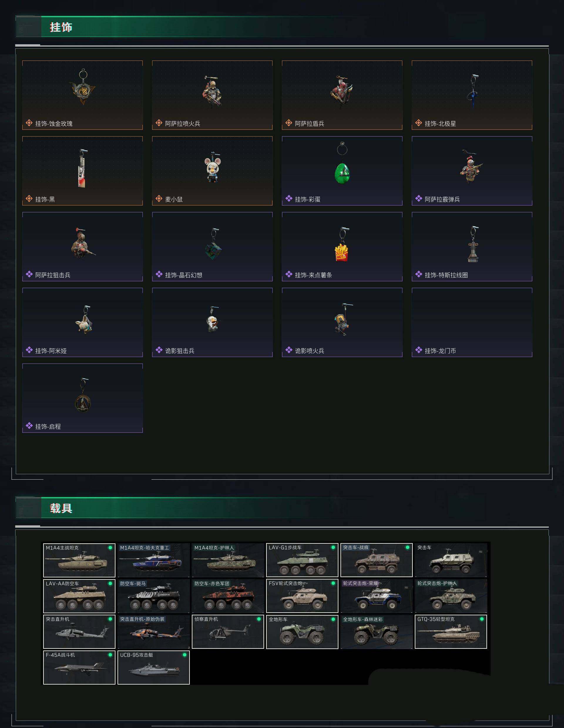Image resolution: width=564 pixels, height=728 pixels.
Task: Toggle green indicator on GTQ-35轻型坦克
Action: [482, 619]
